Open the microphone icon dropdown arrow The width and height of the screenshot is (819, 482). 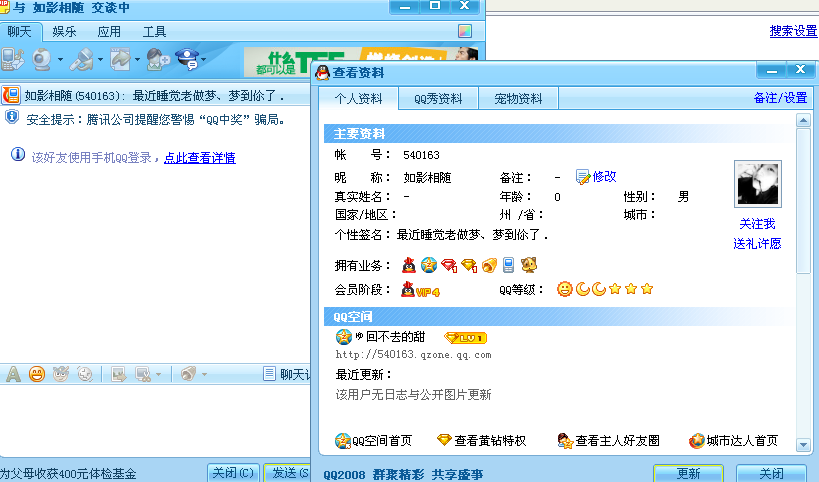pos(100,60)
